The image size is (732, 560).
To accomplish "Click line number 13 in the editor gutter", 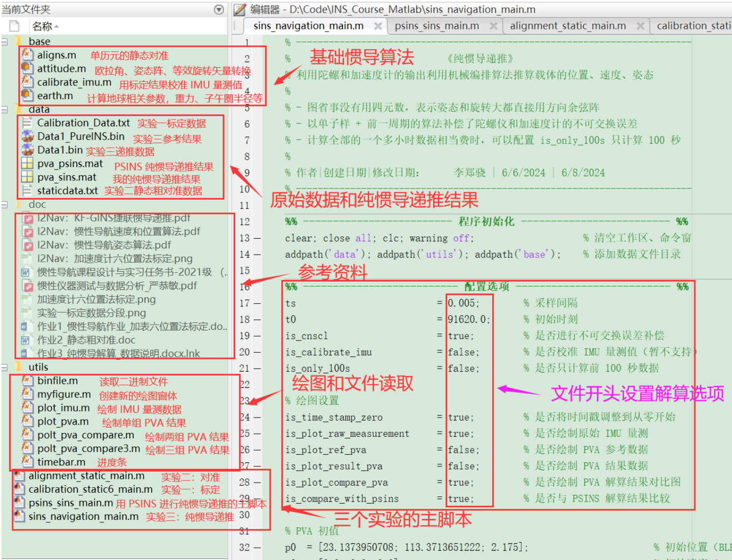I will (246, 238).
